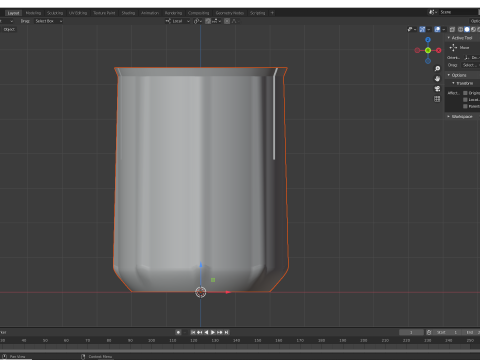Select the Layout workspace tab
Image resolution: width=480 pixels, height=360 pixels.
click(13, 13)
